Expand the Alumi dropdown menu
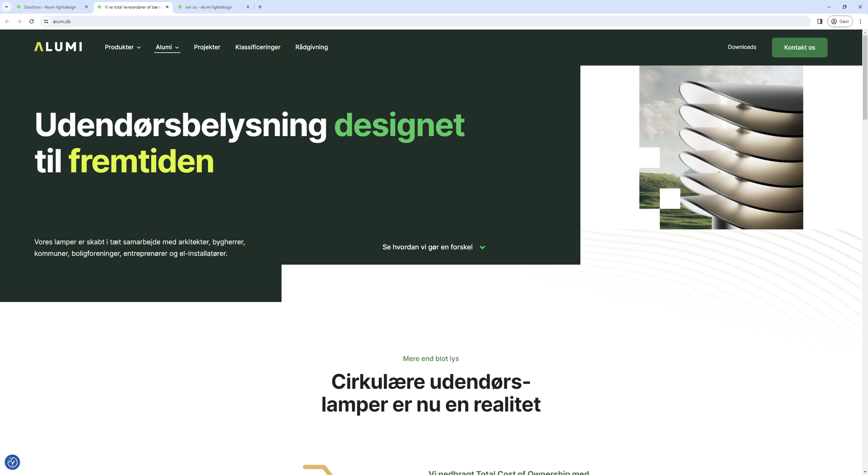This screenshot has width=868, height=475. pyautogui.click(x=167, y=47)
